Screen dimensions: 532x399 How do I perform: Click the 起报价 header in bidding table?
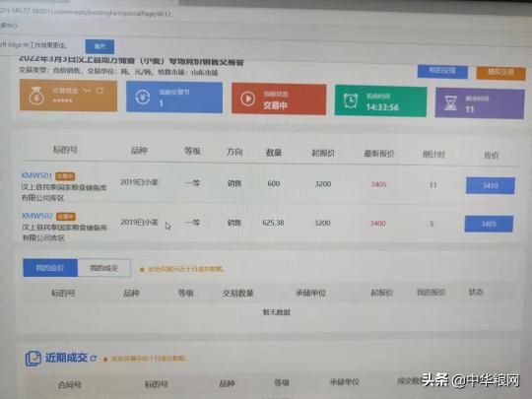click(x=323, y=153)
